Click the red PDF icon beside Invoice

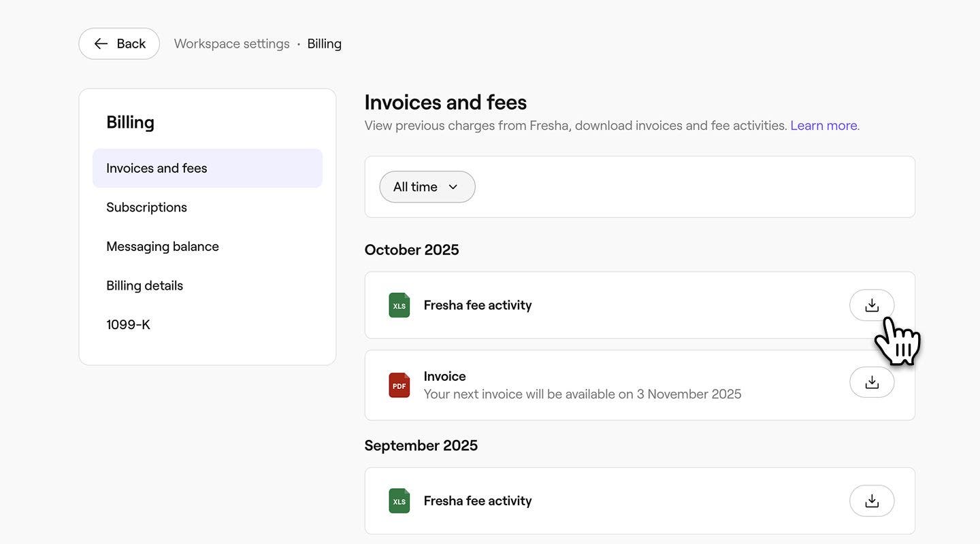[399, 386]
